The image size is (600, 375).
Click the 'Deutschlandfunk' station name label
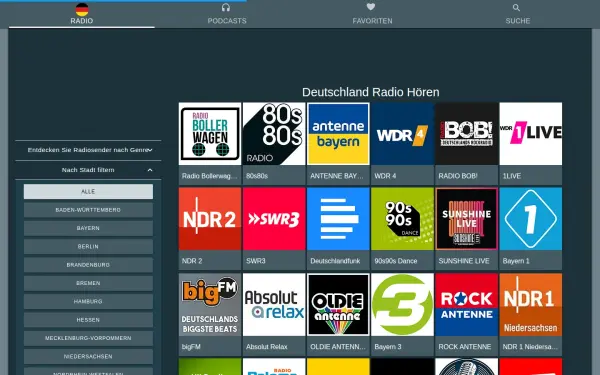pos(335,261)
